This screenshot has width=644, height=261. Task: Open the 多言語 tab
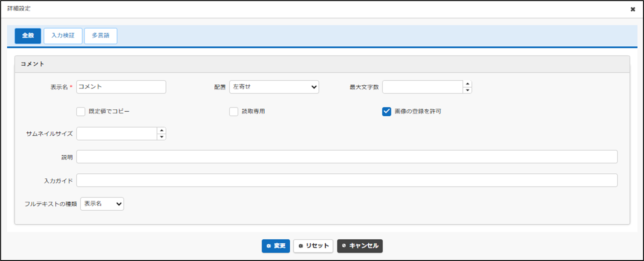coord(100,36)
